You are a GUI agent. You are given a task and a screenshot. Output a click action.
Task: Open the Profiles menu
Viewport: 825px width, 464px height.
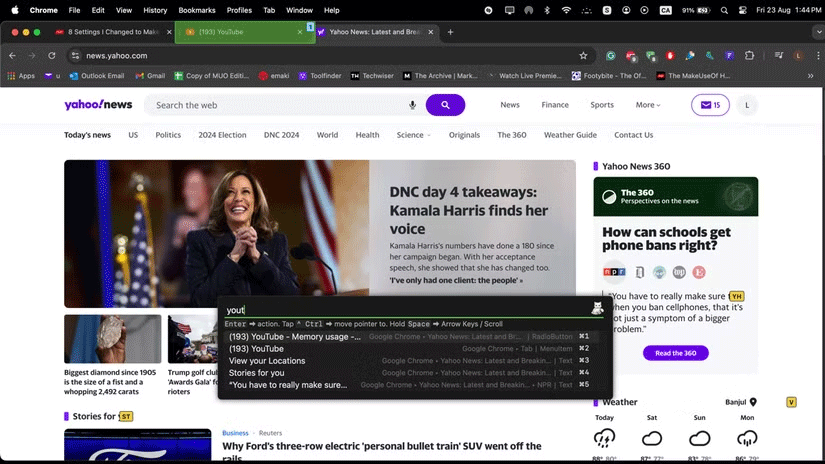click(239, 10)
